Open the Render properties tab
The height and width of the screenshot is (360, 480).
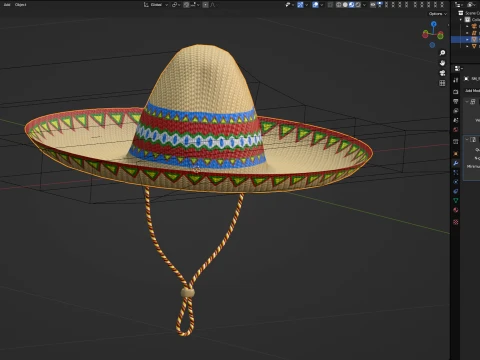(x=456, y=92)
